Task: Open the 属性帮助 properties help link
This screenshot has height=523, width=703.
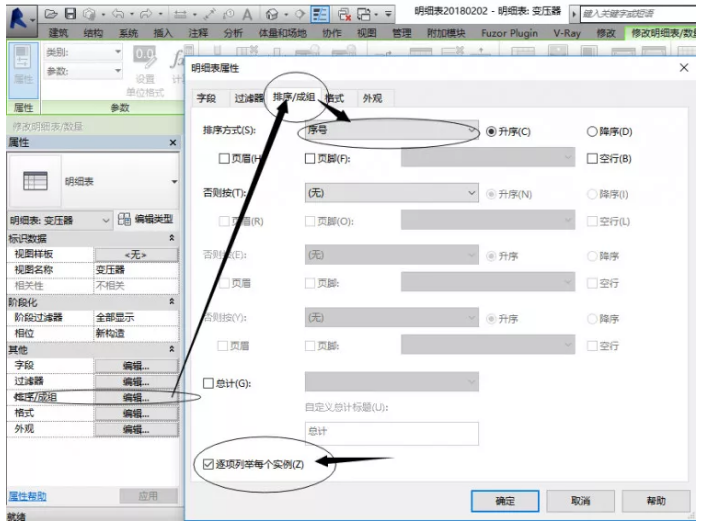Action: tap(27, 496)
